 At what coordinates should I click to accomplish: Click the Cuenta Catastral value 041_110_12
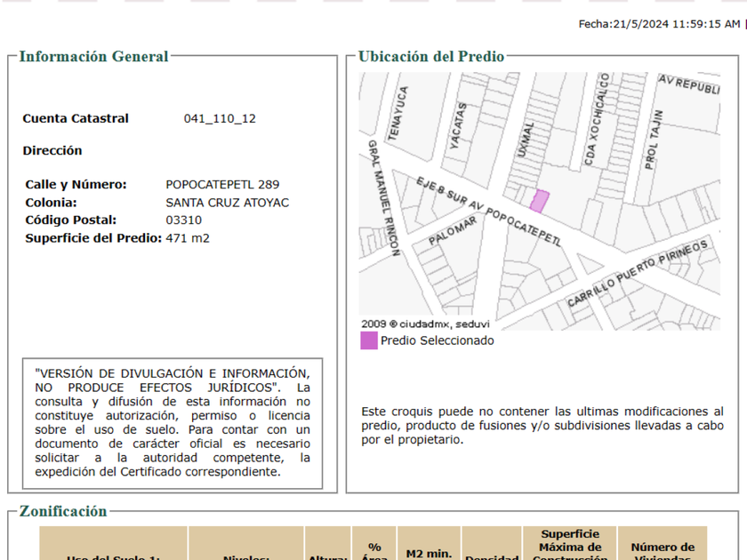point(220,118)
